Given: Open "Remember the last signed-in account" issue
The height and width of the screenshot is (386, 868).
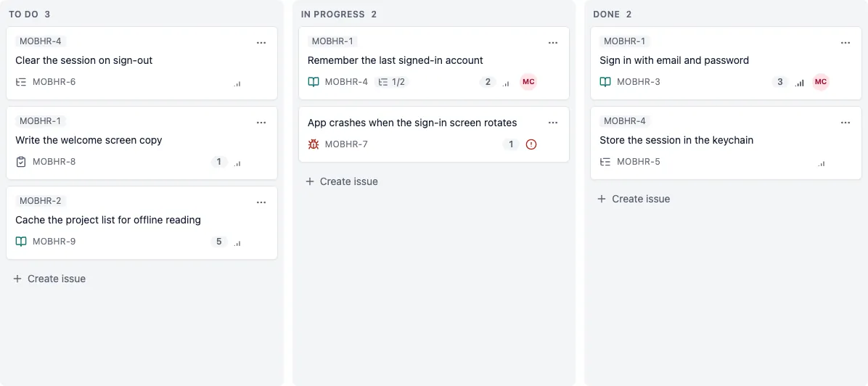Looking at the screenshot, I should tap(396, 60).
